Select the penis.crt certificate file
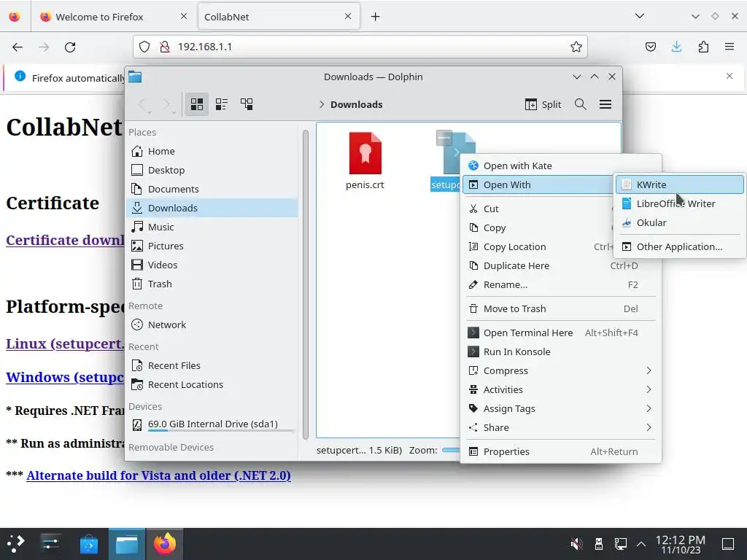The image size is (747, 560). pos(365,161)
